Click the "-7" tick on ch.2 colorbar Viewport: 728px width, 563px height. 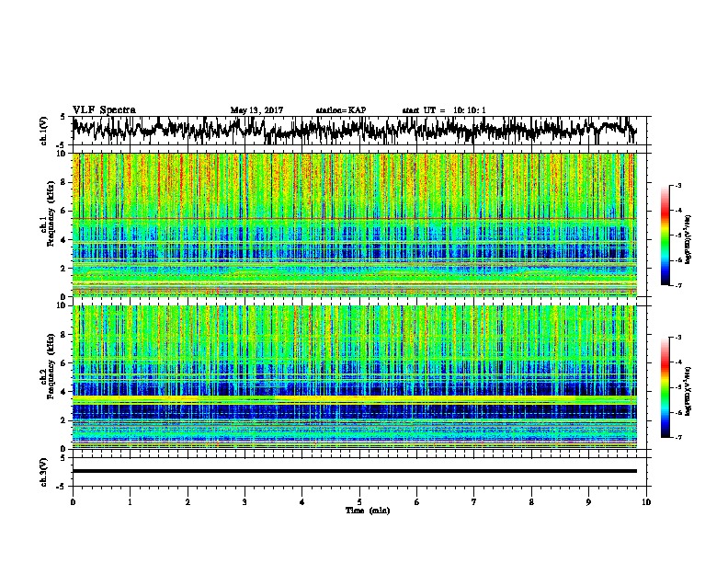pyautogui.click(x=677, y=437)
